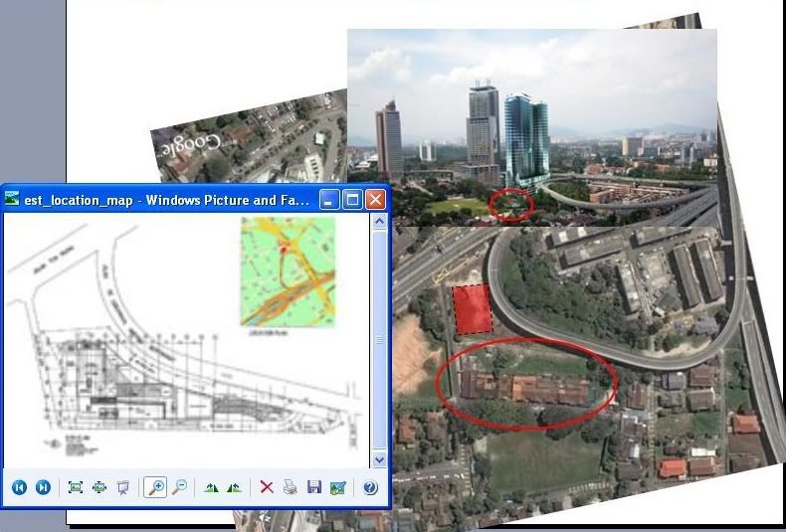
Task: Rotate the image counterclockwise
Action: [x=234, y=487]
